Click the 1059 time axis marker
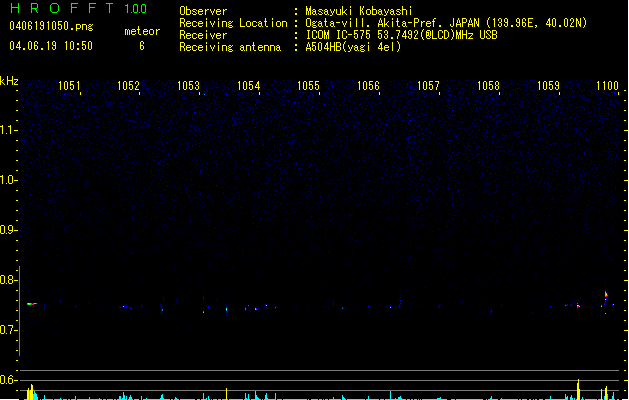Screen dimensions: 629x400 point(548,86)
